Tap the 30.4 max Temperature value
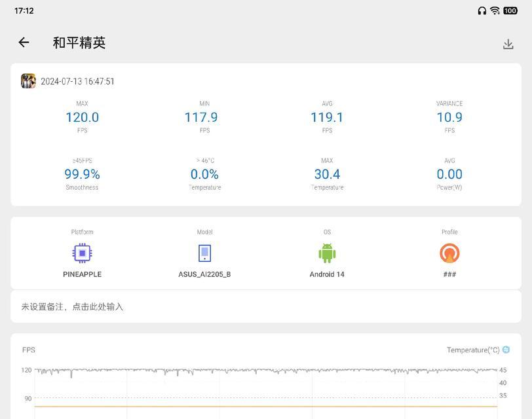This screenshot has width=532, height=419. click(327, 174)
